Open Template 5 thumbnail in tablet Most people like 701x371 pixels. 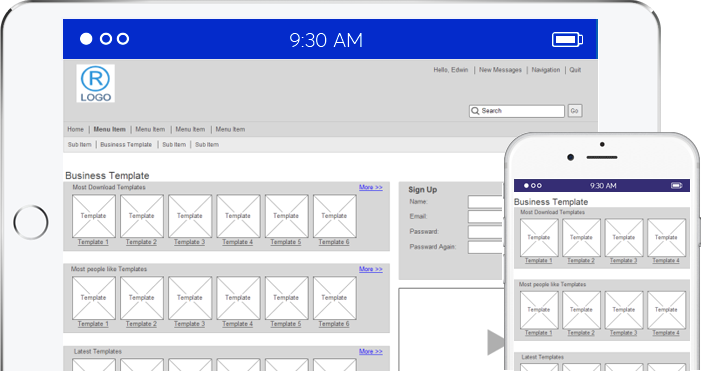[x=287, y=298]
